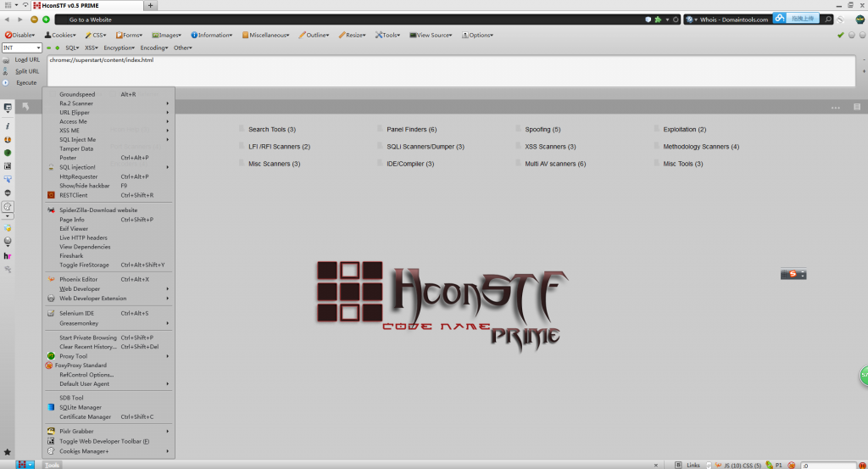Click the browser back arrow
The height and width of the screenshot is (469, 868).
[7, 20]
